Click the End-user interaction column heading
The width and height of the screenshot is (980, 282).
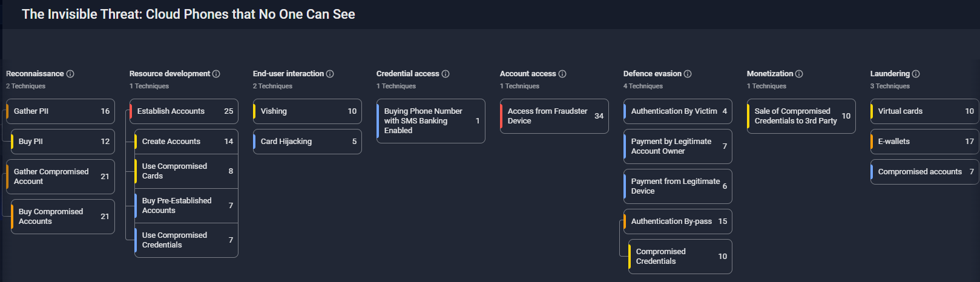coord(288,74)
